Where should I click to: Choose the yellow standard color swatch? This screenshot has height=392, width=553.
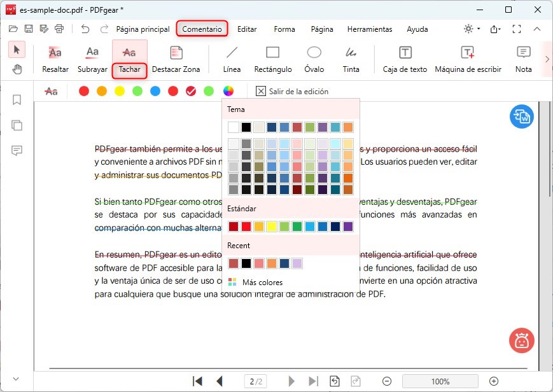coord(272,227)
